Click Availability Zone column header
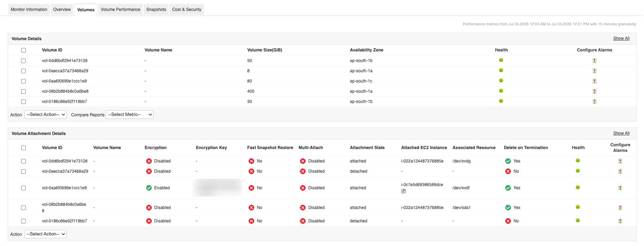 [367, 50]
